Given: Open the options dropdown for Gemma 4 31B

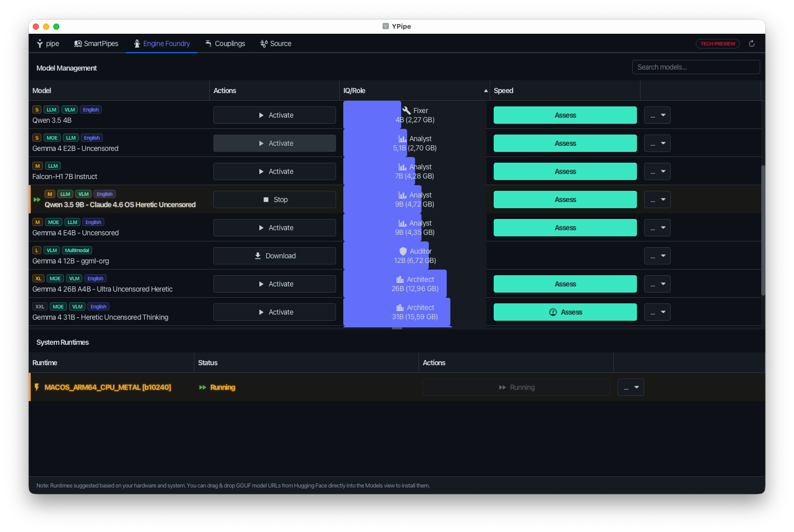Looking at the screenshot, I should (657, 312).
